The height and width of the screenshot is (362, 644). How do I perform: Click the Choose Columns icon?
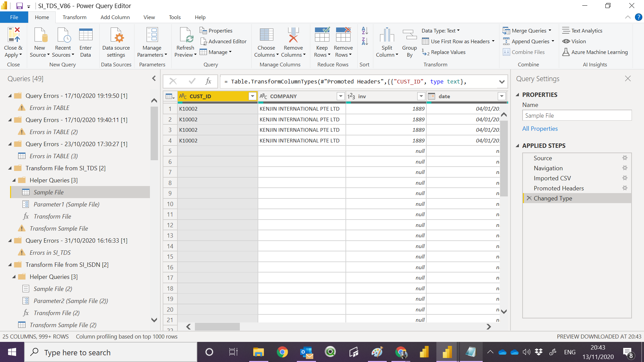click(266, 35)
